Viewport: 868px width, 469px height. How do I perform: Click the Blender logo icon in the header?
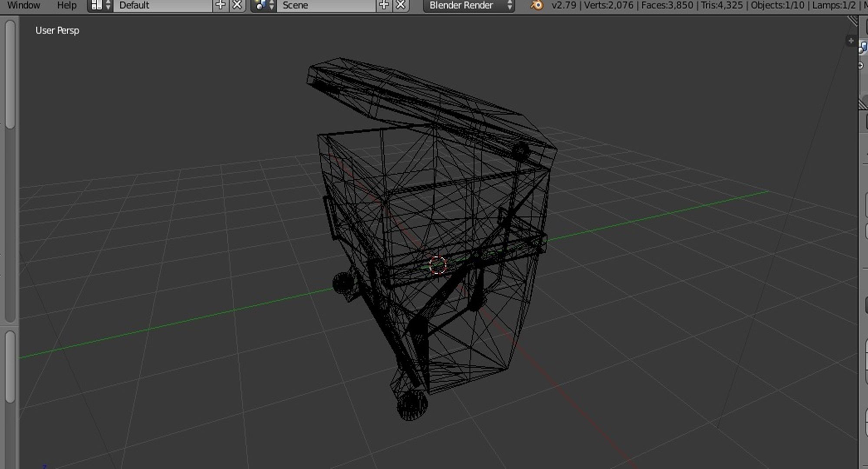(x=537, y=6)
